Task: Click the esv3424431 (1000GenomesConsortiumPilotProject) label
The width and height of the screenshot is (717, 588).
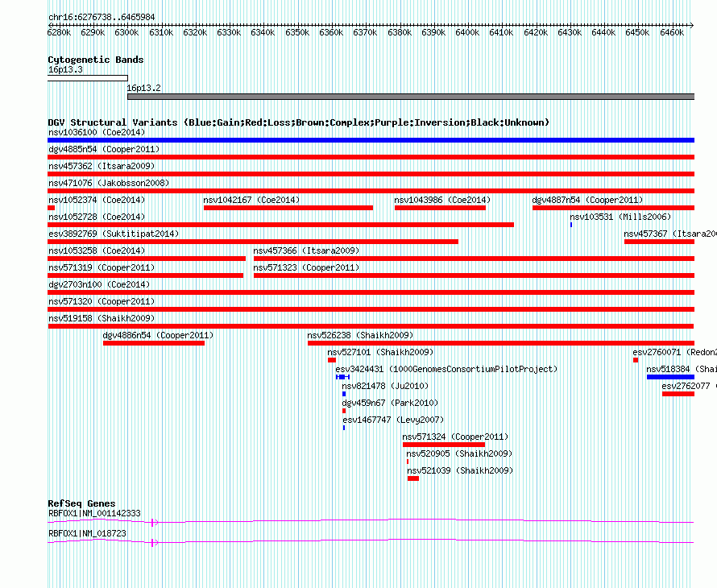Action: (x=446, y=369)
